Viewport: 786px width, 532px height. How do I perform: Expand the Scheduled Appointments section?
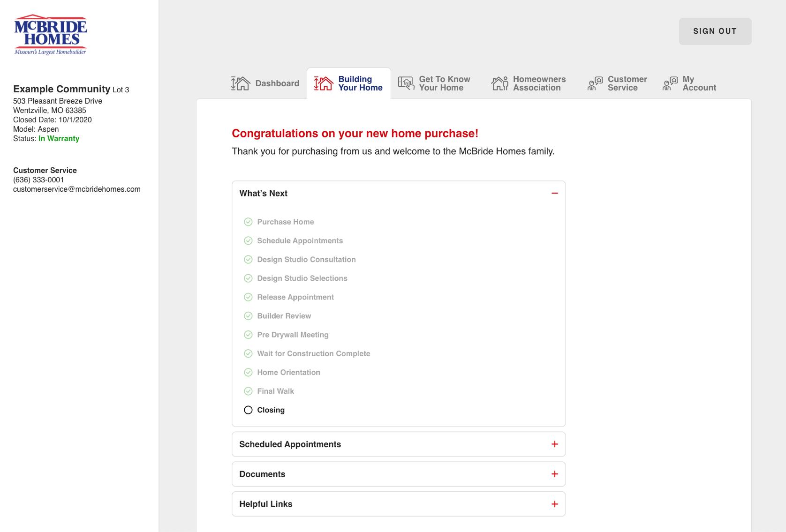[555, 444]
